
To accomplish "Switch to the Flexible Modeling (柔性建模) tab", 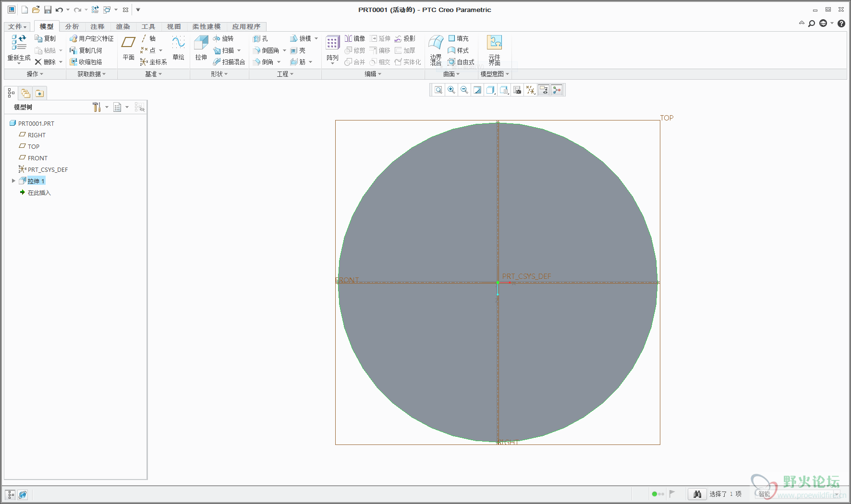I will [207, 26].
